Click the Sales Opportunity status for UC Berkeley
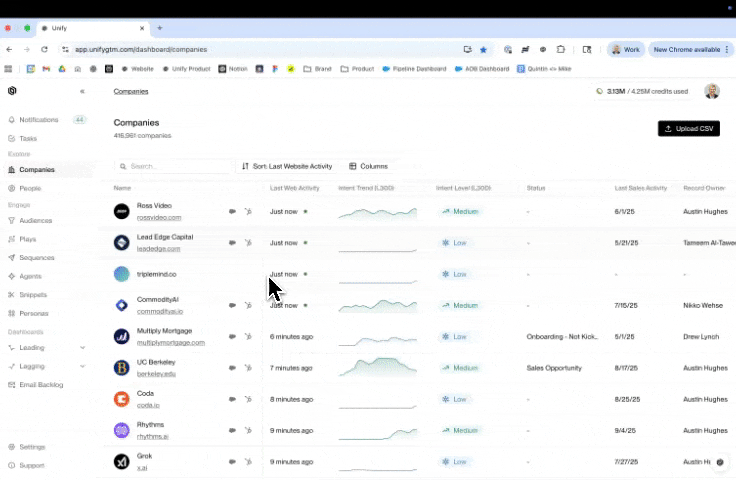This screenshot has width=736, height=480. 554,368
